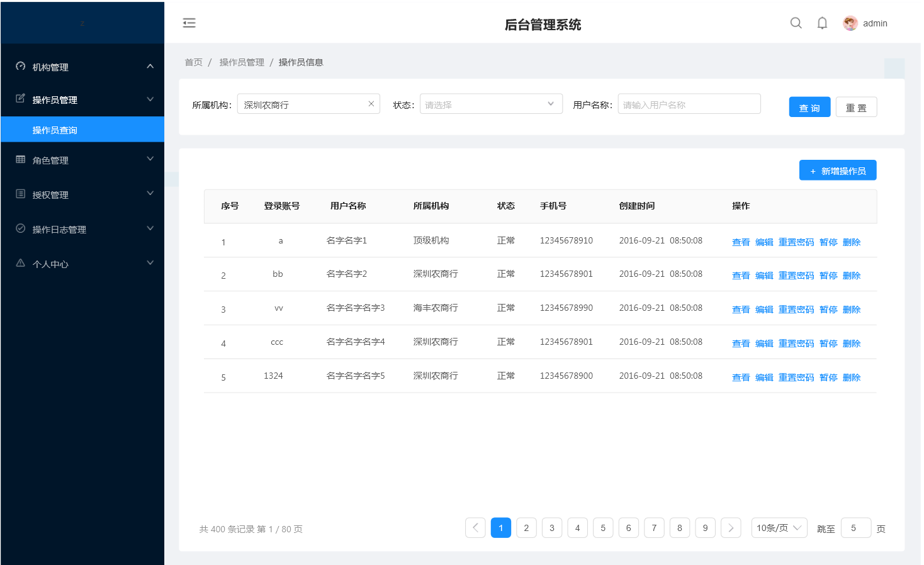924x565 pixels.
Task: Click 暂停 for account vv row
Action: (828, 310)
